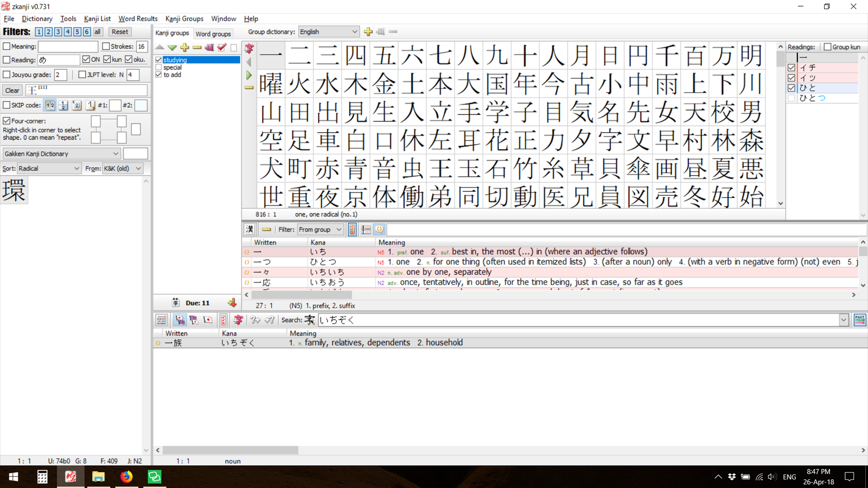Screen dimensions: 868x488
Task: Check the 'special' kanji group checkbox
Action: pyautogui.click(x=159, y=67)
